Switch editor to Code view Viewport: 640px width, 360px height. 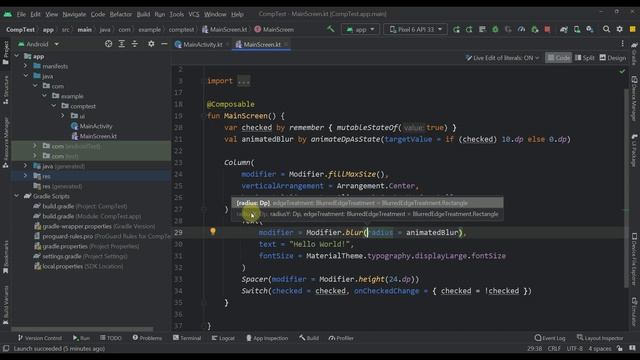[558, 58]
